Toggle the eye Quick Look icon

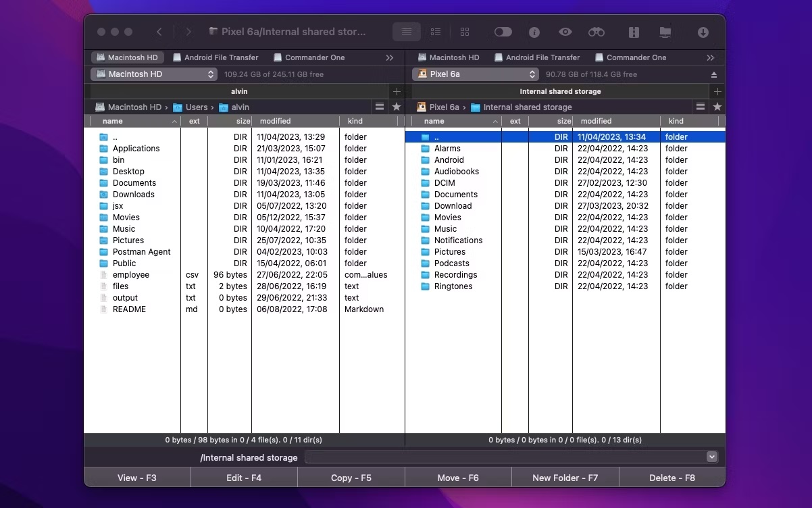point(565,32)
